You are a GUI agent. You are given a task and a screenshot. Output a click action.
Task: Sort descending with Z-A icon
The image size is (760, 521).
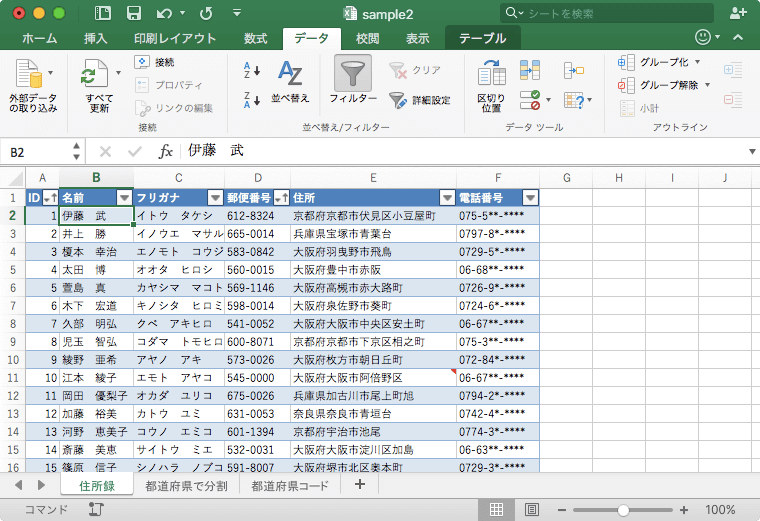pyautogui.click(x=252, y=100)
